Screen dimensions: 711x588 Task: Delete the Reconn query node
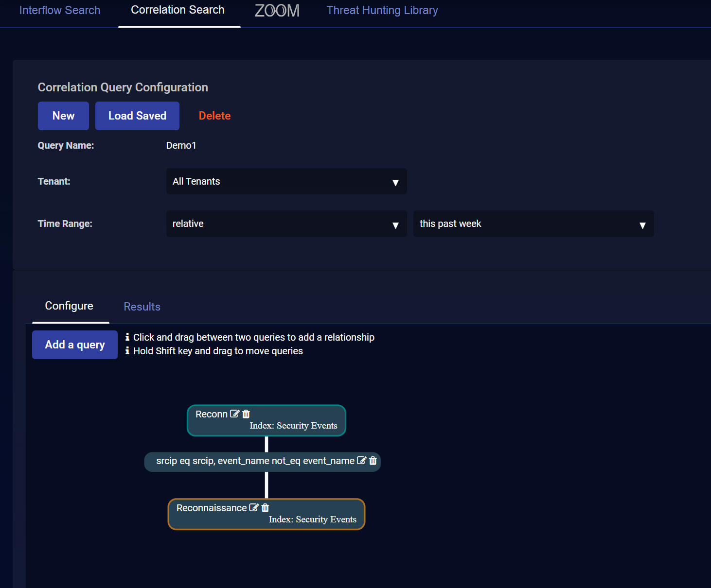[x=246, y=414]
